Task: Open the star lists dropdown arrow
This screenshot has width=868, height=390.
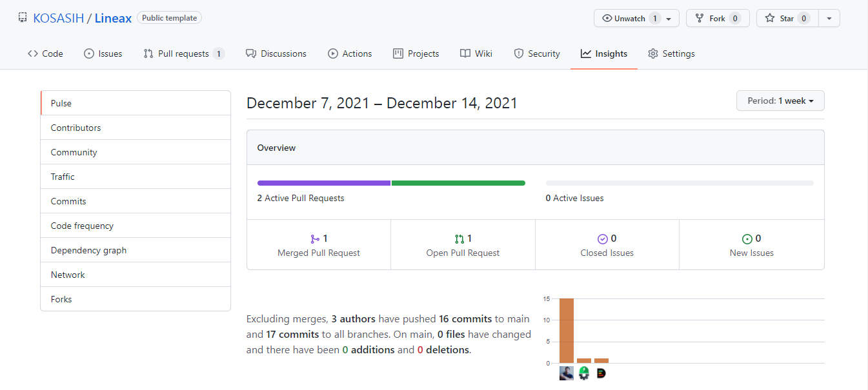Action: pos(829,18)
